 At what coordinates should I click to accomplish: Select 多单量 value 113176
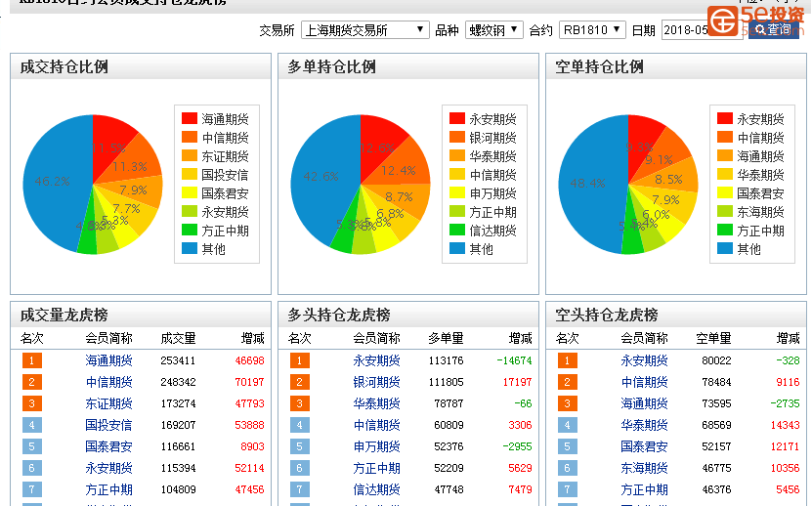[x=446, y=360]
